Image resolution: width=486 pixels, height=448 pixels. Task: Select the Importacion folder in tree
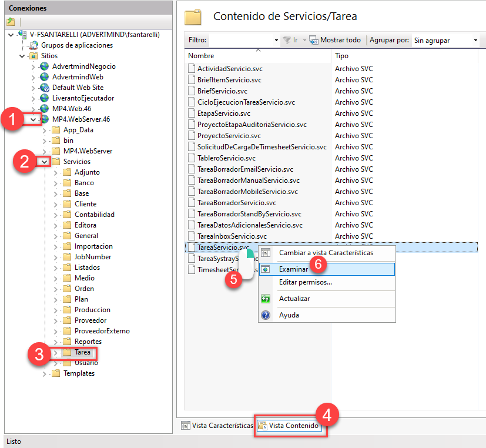(x=93, y=246)
